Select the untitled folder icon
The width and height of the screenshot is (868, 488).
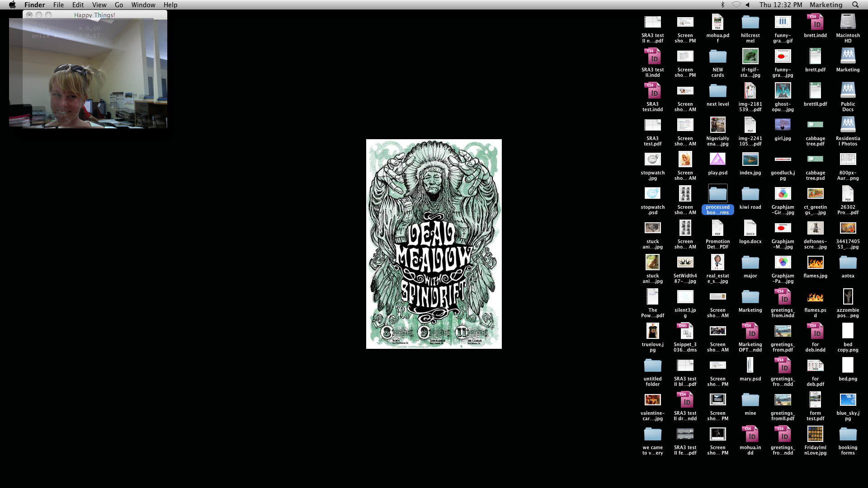(652, 366)
